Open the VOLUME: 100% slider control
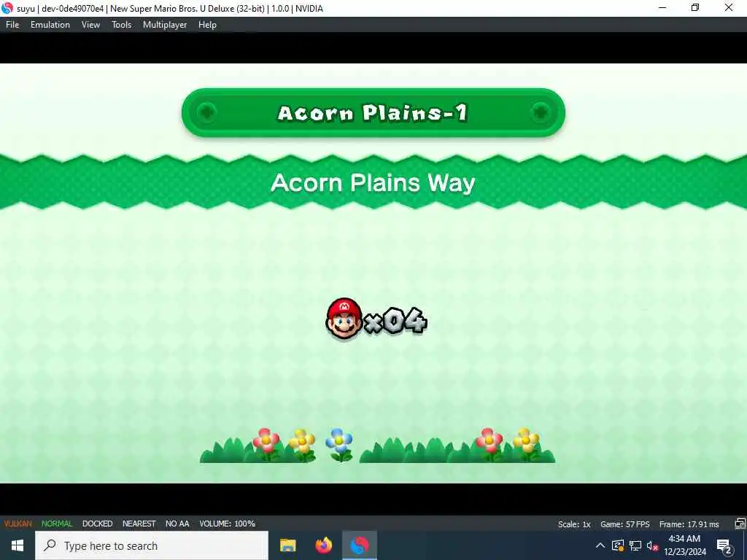This screenshot has height=560, width=747. [x=228, y=524]
